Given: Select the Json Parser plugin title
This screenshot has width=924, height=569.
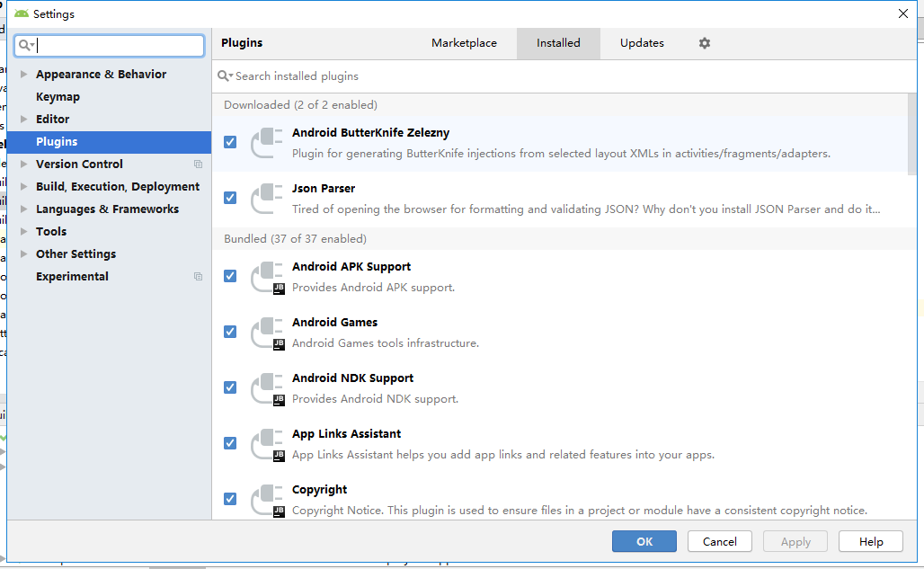Looking at the screenshot, I should tap(324, 189).
